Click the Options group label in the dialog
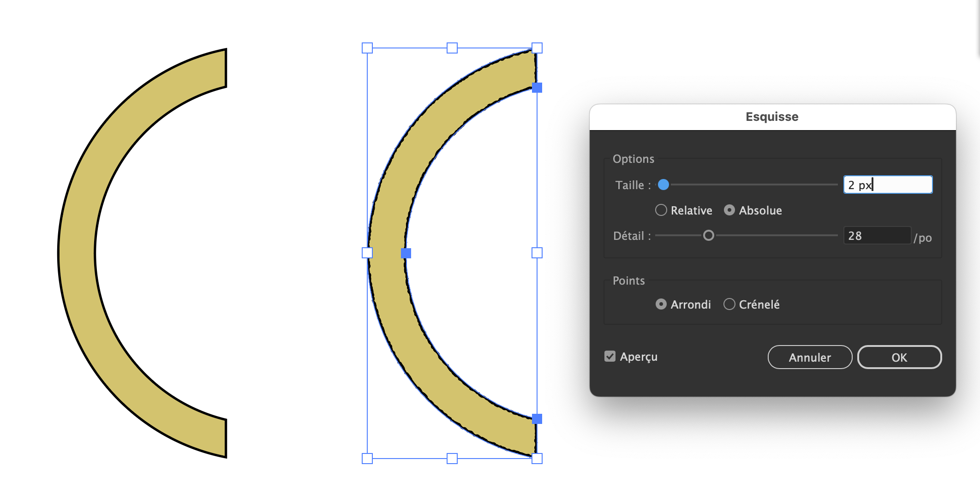Screen dimensions: 980x477 click(633, 159)
